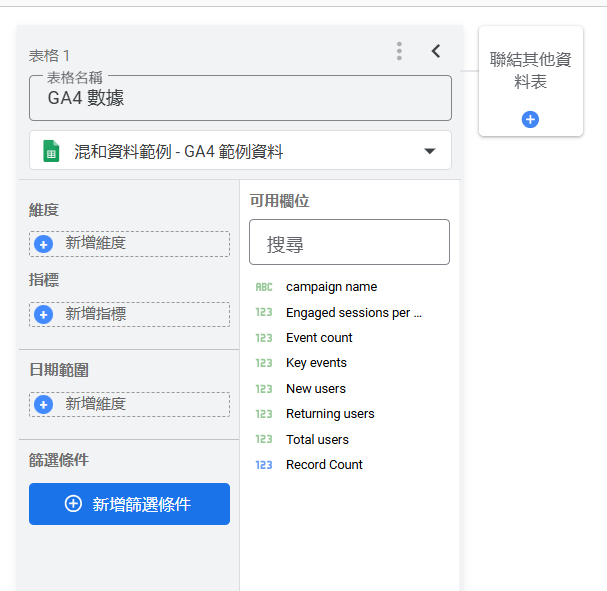Click the plus icon under 日期範圍

pos(43,404)
